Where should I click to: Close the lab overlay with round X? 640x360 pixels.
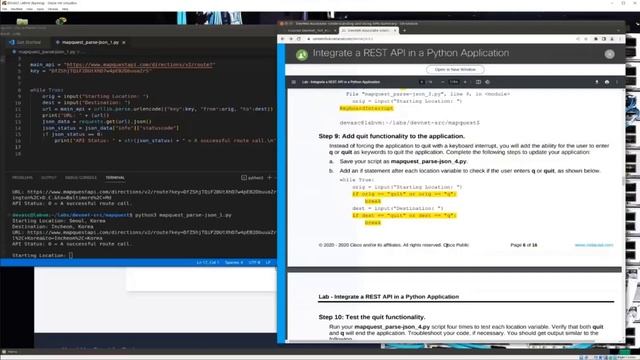coord(609,54)
